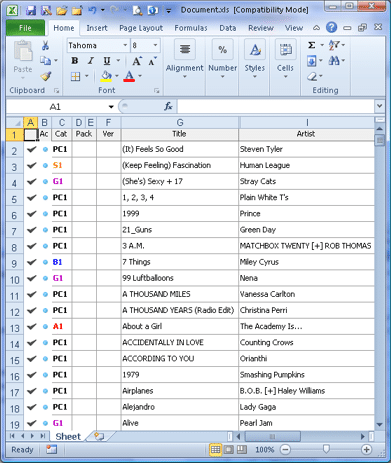The width and height of the screenshot is (391, 463).
Task: Click the zoom slider handle
Action: pyautogui.click(x=326, y=450)
